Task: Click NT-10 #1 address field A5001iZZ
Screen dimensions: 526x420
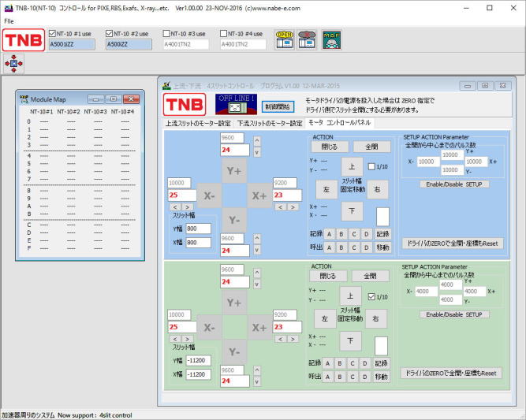Action: pos(72,44)
